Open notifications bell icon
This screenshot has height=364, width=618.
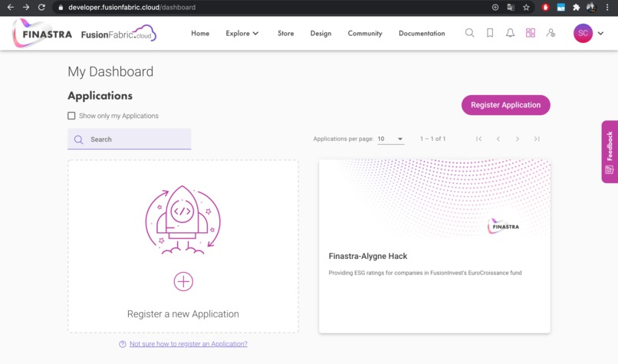[x=510, y=33]
